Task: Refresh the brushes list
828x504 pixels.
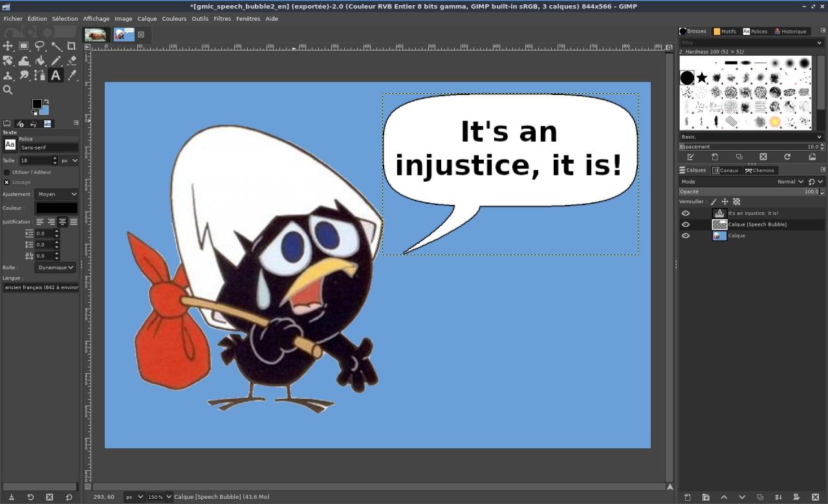Action: (x=787, y=157)
